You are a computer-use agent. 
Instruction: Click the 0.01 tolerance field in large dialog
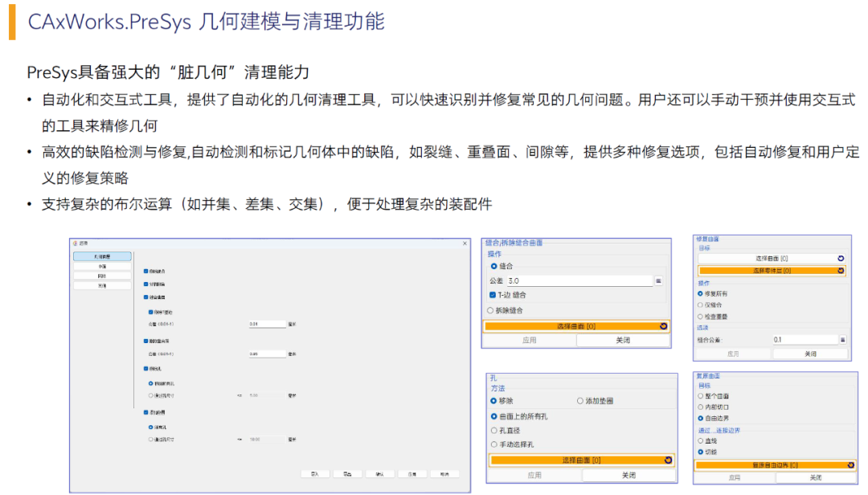(268, 324)
